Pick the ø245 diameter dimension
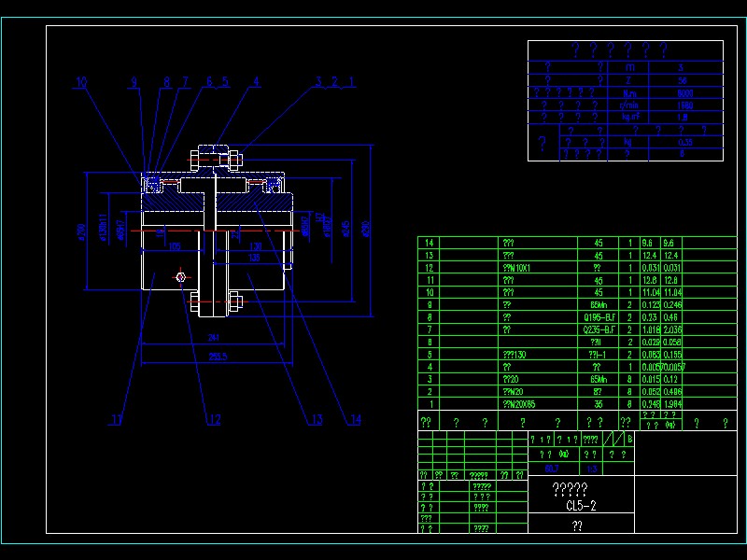Viewport: 747px width, 560px height. 345,229
